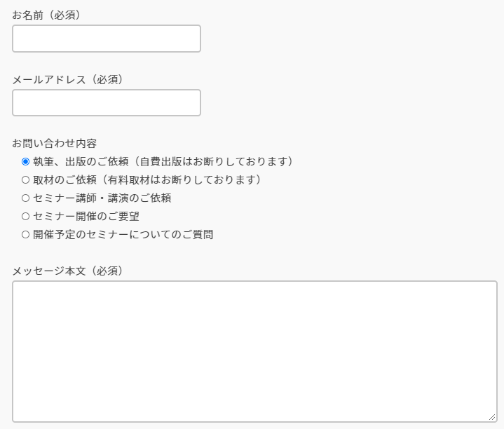Click the お名前 text input field
This screenshot has width=504, height=429.
click(x=107, y=39)
